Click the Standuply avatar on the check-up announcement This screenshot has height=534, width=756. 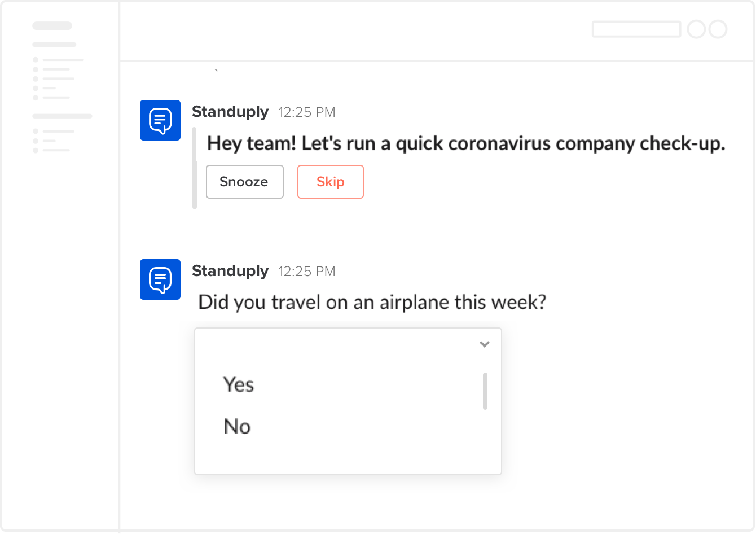coord(160,120)
